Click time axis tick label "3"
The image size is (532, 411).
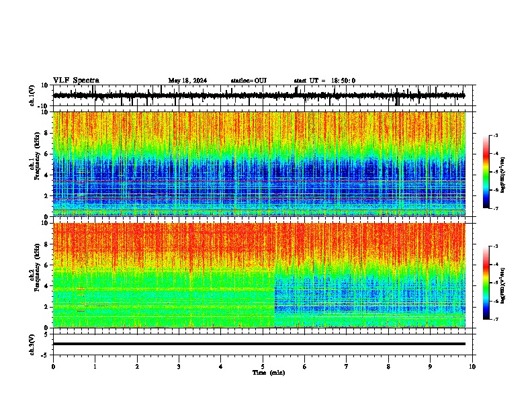tap(179, 367)
